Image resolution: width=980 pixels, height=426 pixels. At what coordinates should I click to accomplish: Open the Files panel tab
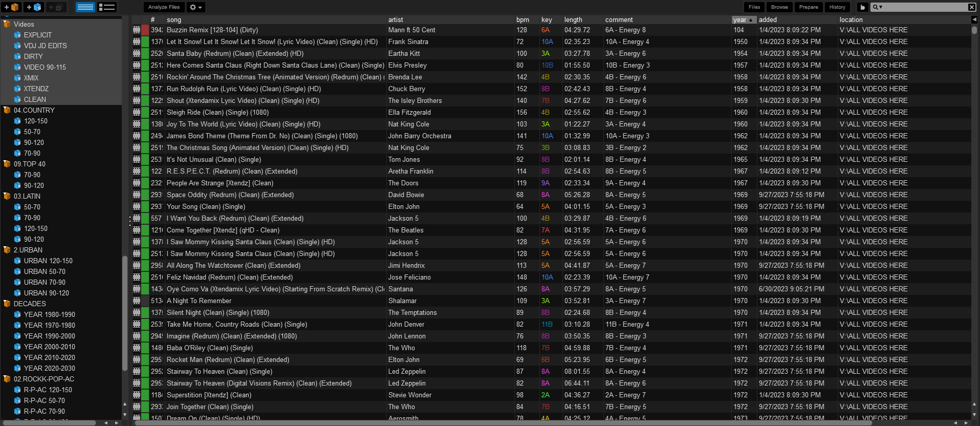click(x=754, y=7)
